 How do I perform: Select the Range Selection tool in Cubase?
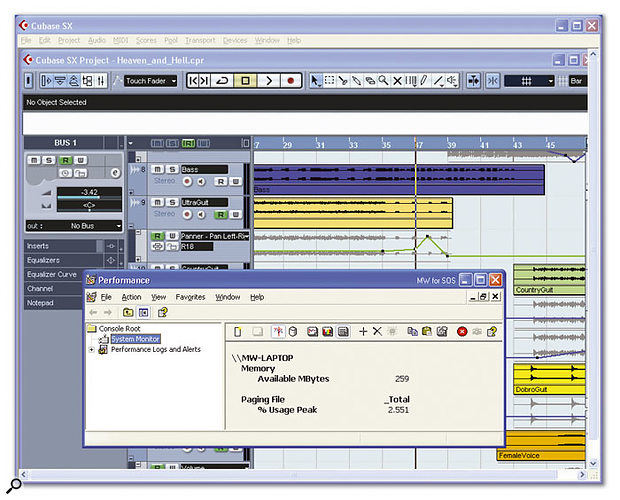[x=329, y=81]
